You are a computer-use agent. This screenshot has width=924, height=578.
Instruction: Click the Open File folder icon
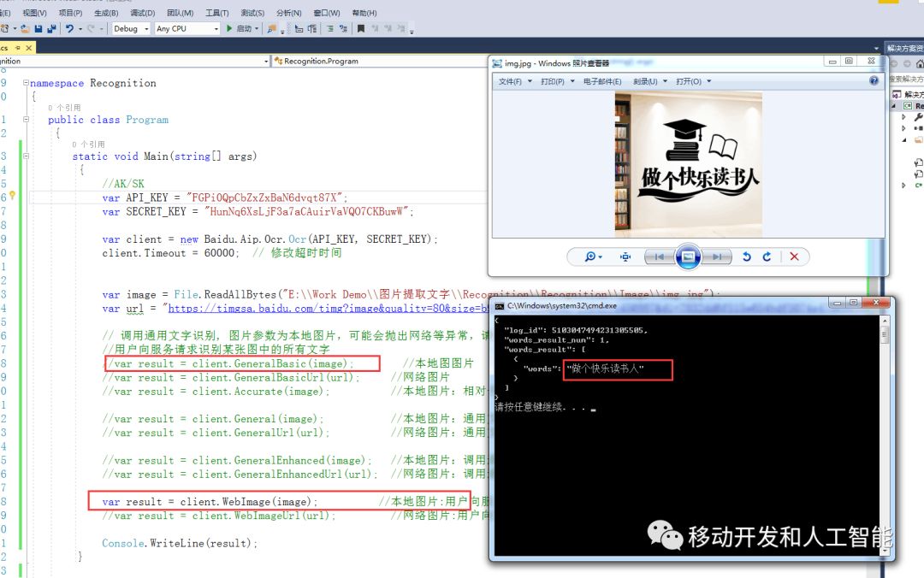point(26,28)
